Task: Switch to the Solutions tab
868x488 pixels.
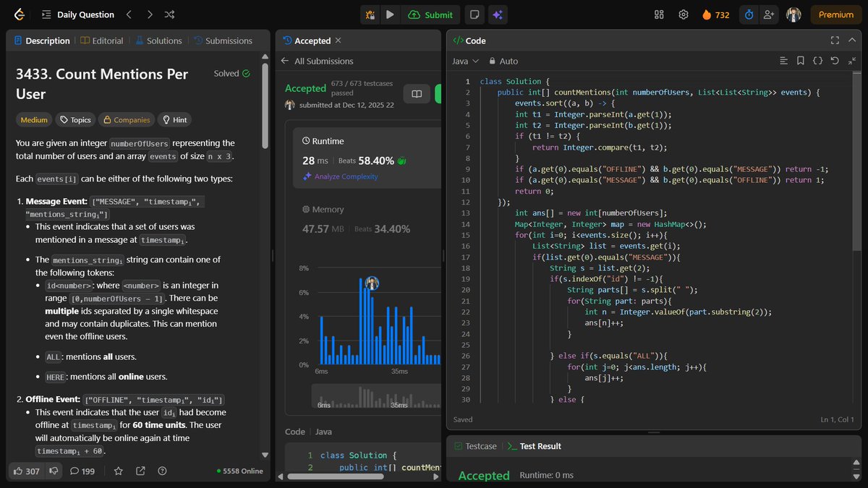Action: pos(158,40)
